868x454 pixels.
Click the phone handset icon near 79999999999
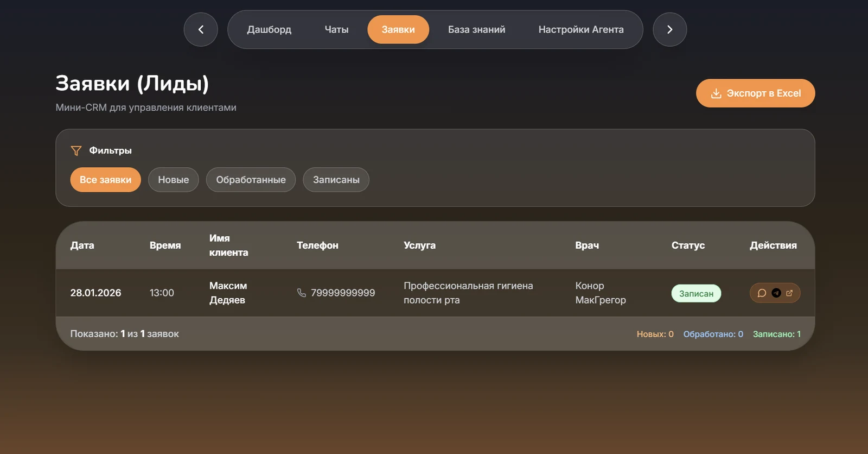[302, 293]
